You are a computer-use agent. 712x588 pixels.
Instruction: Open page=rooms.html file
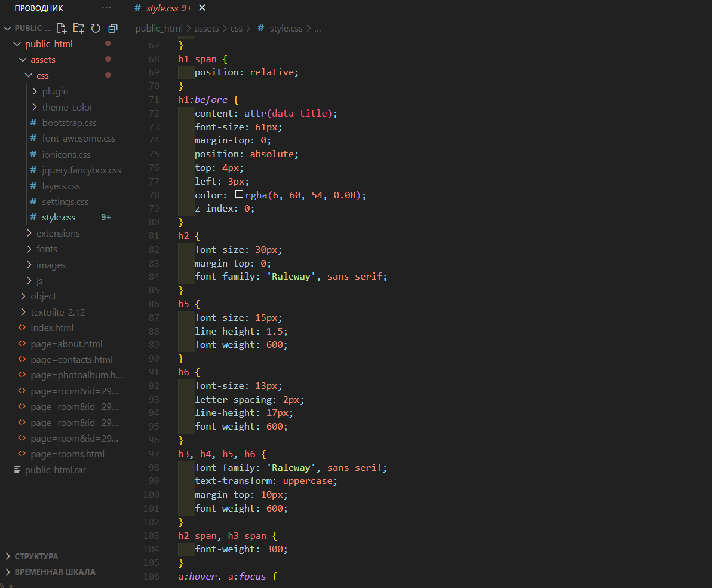pyautogui.click(x=67, y=454)
